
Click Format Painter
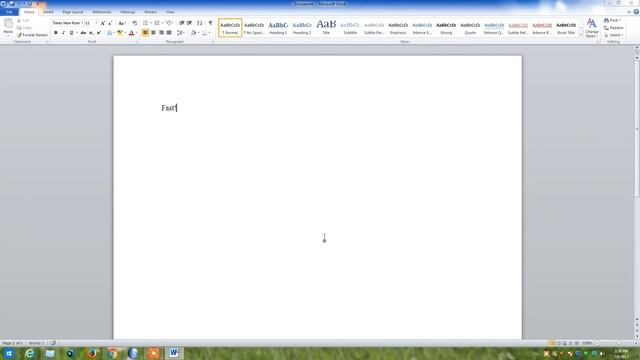(33, 35)
